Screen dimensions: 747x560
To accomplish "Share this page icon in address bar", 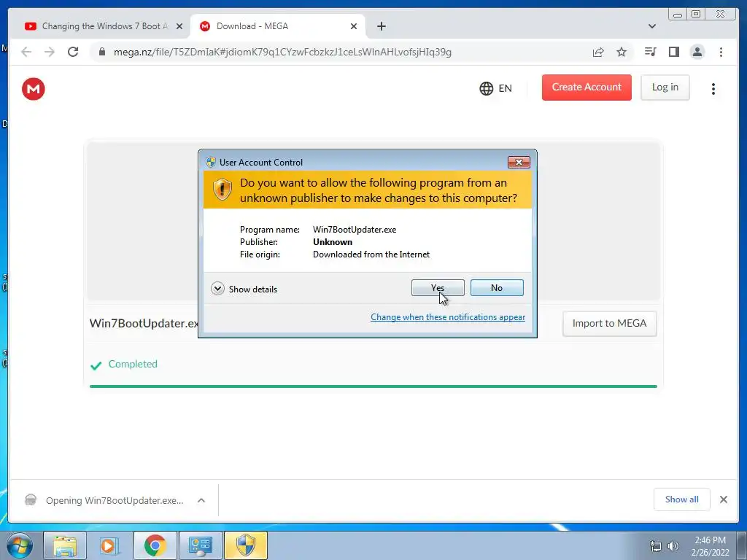I will coord(598,52).
